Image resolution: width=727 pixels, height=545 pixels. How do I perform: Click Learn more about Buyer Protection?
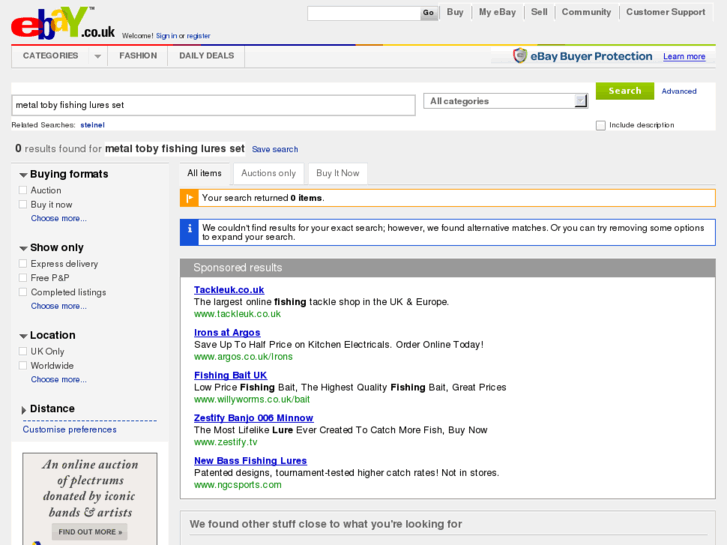(x=684, y=57)
